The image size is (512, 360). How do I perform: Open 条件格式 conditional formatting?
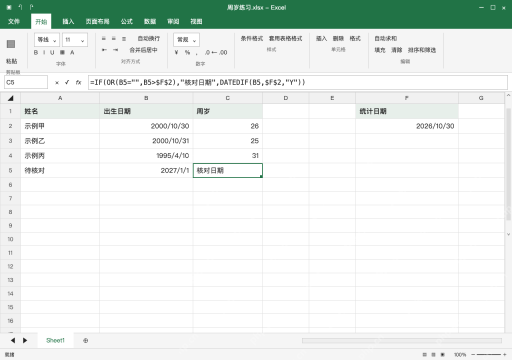pyautogui.click(x=252, y=39)
